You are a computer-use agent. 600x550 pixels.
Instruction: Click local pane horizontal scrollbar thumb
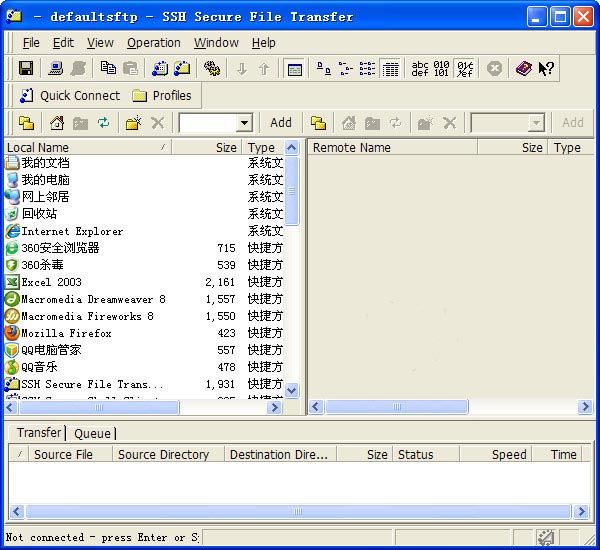(x=99, y=407)
